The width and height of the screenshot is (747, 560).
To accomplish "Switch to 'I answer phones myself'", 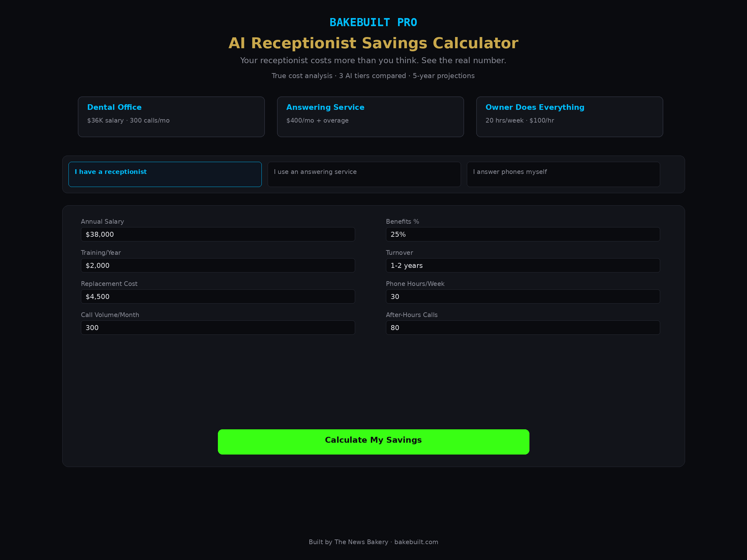I will [x=564, y=175].
